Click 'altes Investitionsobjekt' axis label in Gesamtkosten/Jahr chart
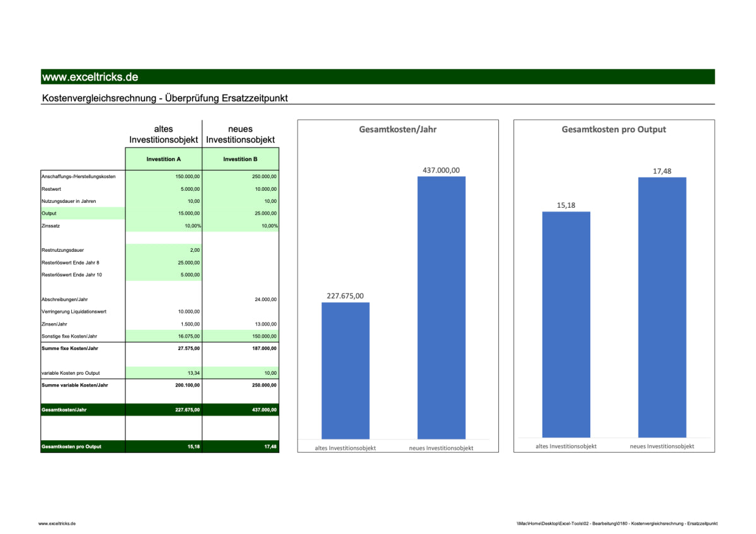The image size is (756, 534). pos(346,448)
